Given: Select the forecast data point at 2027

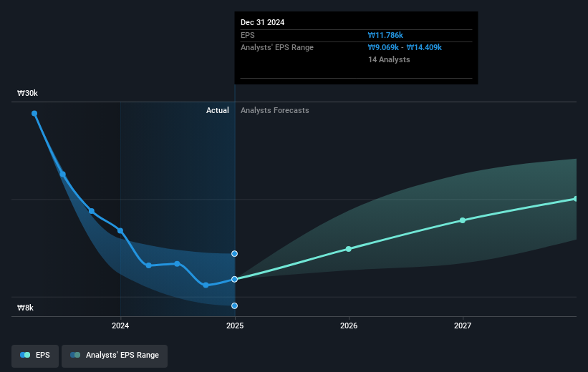Looking at the screenshot, I should (x=463, y=220).
